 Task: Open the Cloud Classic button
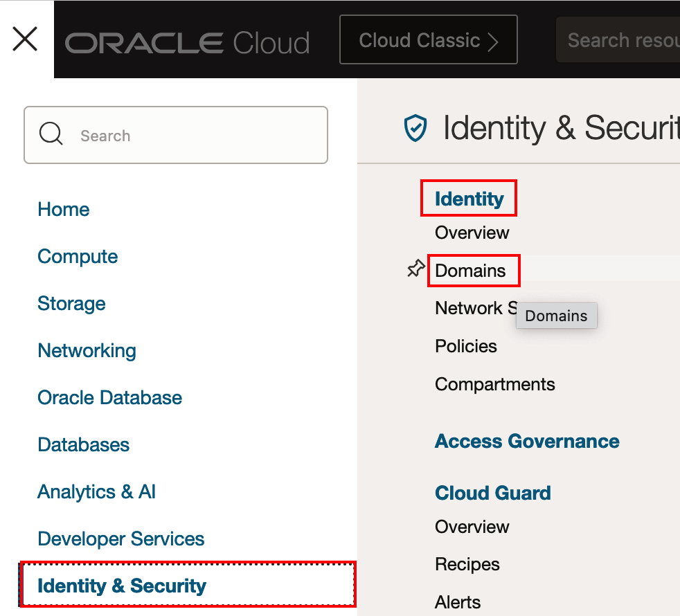[x=428, y=40]
